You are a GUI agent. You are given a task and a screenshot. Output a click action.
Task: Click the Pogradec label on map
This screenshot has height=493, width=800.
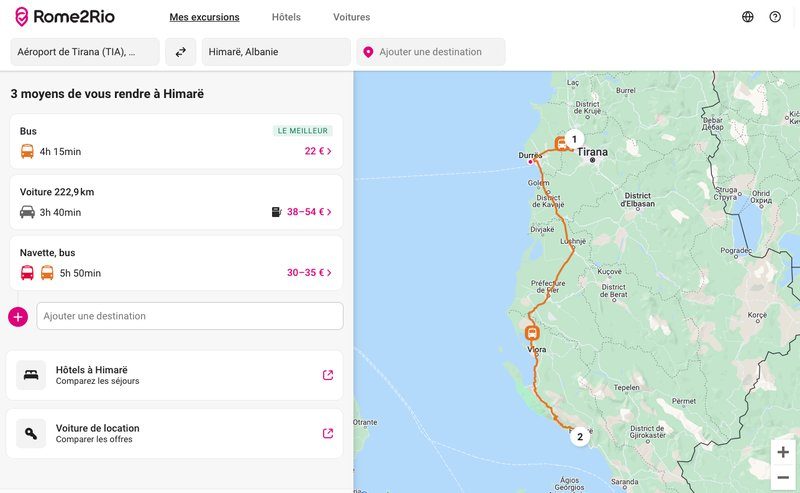click(736, 251)
